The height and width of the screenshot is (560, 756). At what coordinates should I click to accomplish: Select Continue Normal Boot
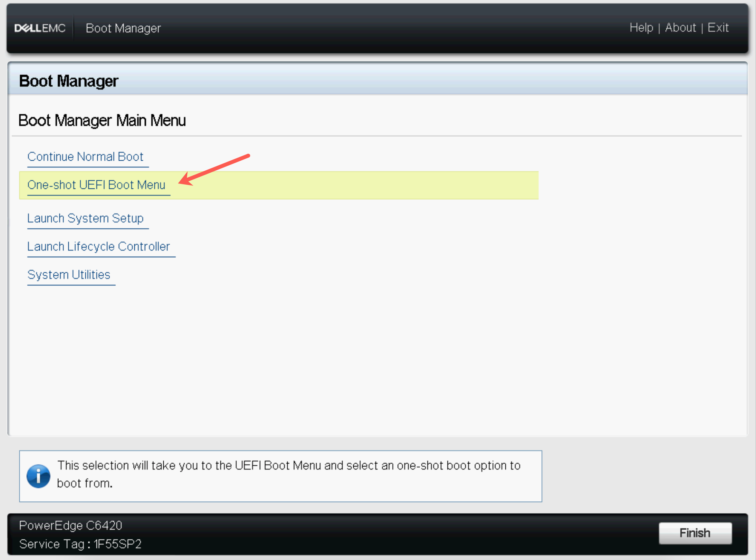click(x=85, y=157)
